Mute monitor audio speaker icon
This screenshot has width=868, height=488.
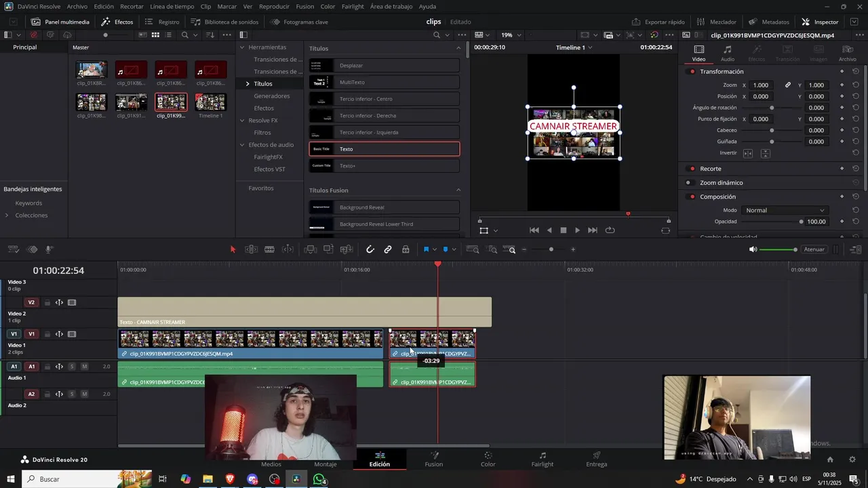click(753, 249)
